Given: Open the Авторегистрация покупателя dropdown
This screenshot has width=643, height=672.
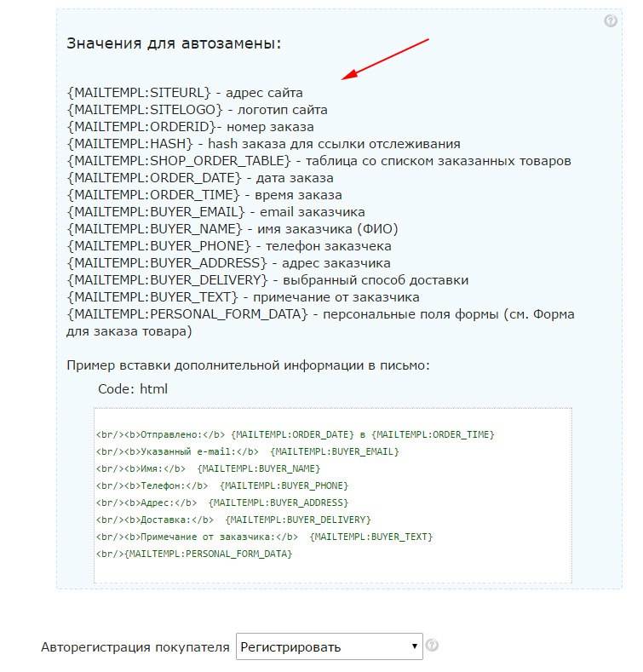Looking at the screenshot, I should click(330, 646).
